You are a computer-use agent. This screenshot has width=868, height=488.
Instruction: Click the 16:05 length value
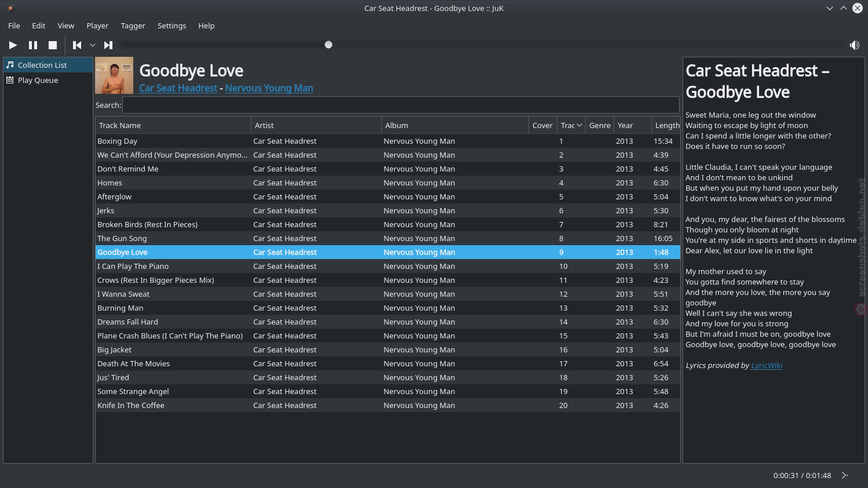663,238
